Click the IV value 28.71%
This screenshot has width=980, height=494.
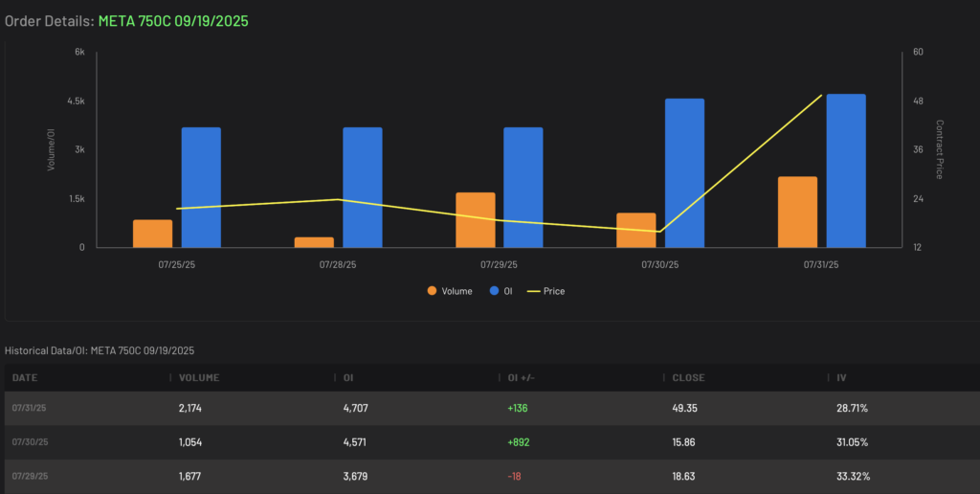(x=852, y=409)
